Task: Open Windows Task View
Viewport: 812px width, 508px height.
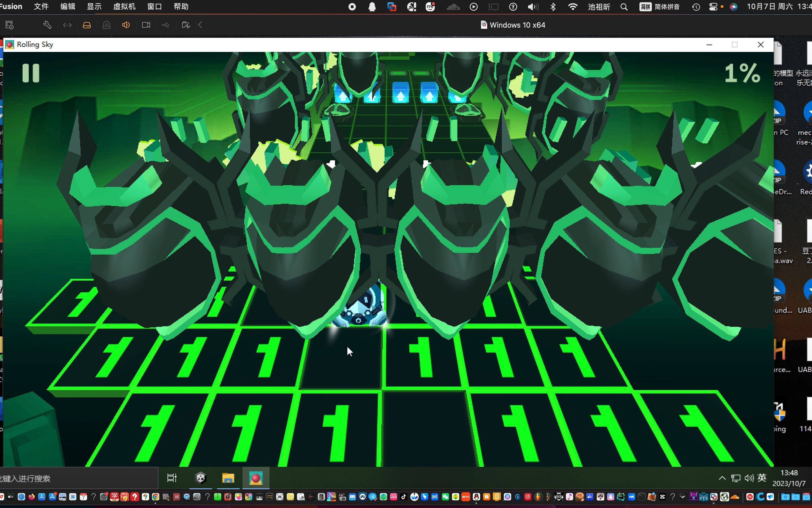Action: pyautogui.click(x=172, y=478)
